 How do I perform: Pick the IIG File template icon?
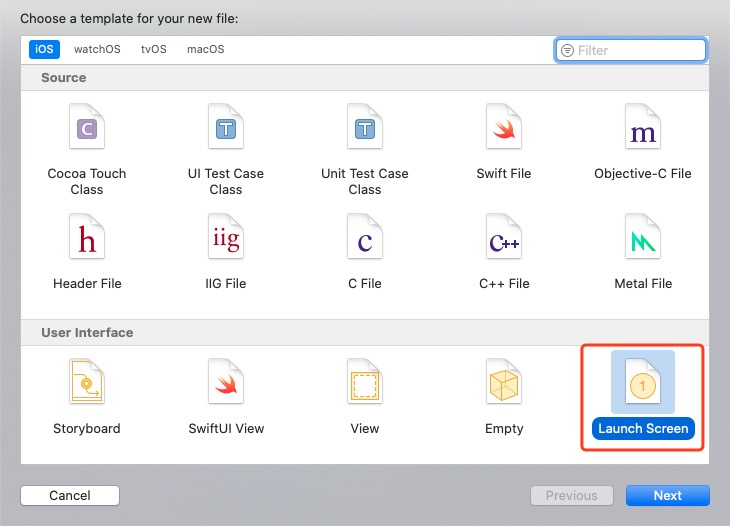pyautogui.click(x=225, y=240)
